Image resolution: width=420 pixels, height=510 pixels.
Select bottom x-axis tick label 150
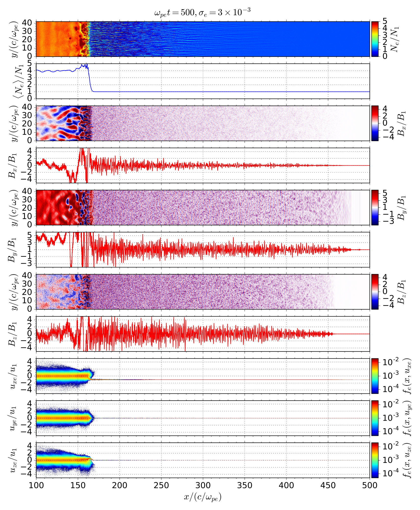tap(78, 485)
